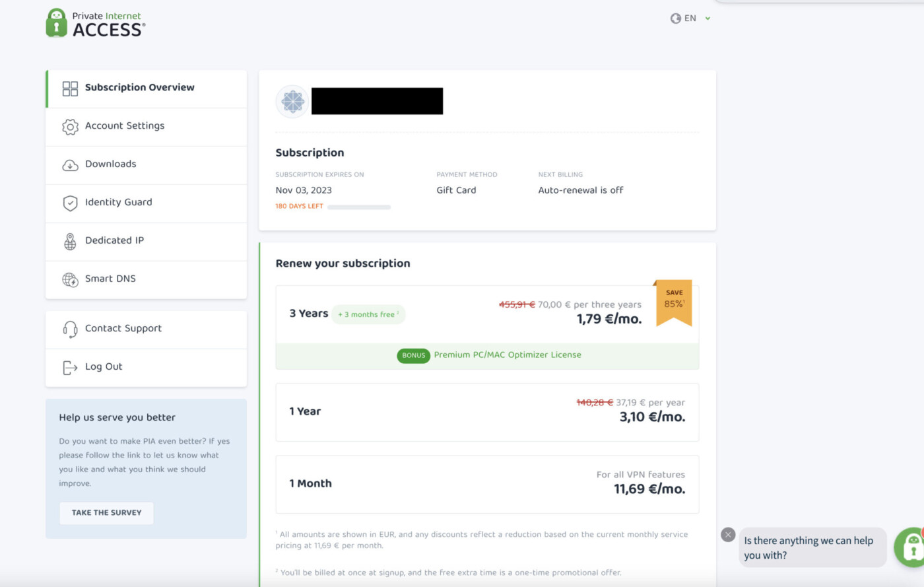The width and height of the screenshot is (924, 587).
Task: Choose the 1 Year renewal plan
Action: pos(487,412)
